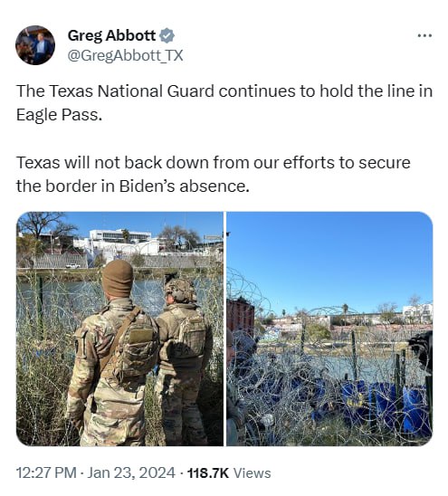The image size is (448, 496).
Task: Click the red brick structure in right photo
Action: click(x=241, y=316)
